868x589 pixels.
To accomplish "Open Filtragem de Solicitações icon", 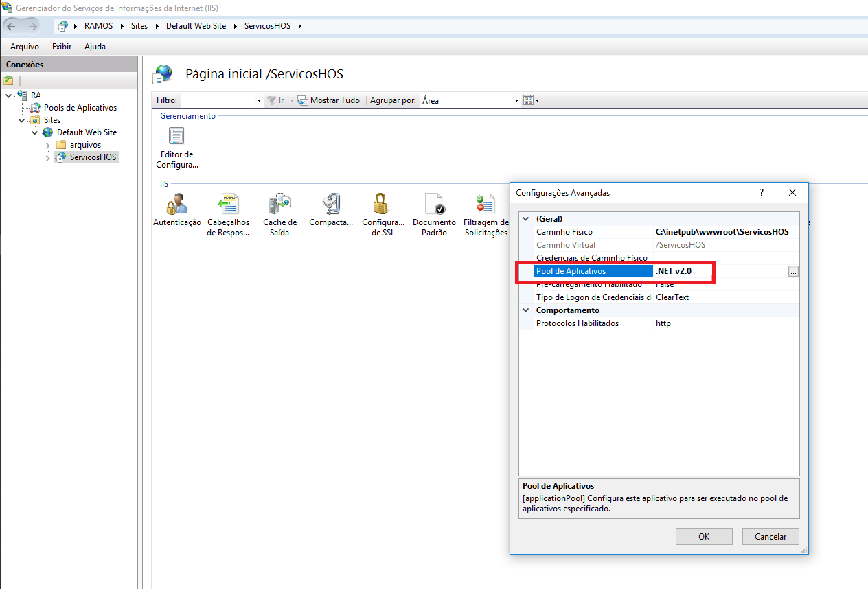I will 486,205.
